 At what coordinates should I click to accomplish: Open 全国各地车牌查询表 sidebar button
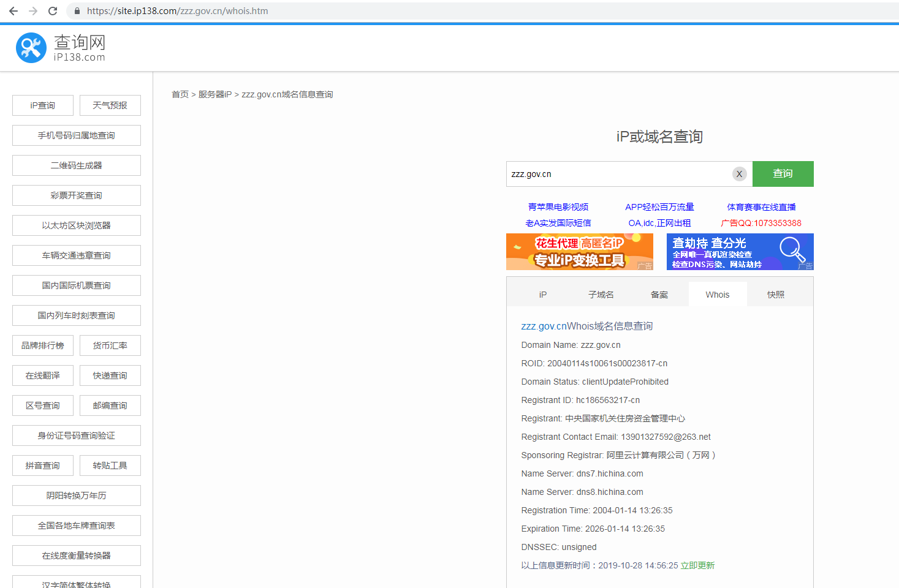(77, 526)
